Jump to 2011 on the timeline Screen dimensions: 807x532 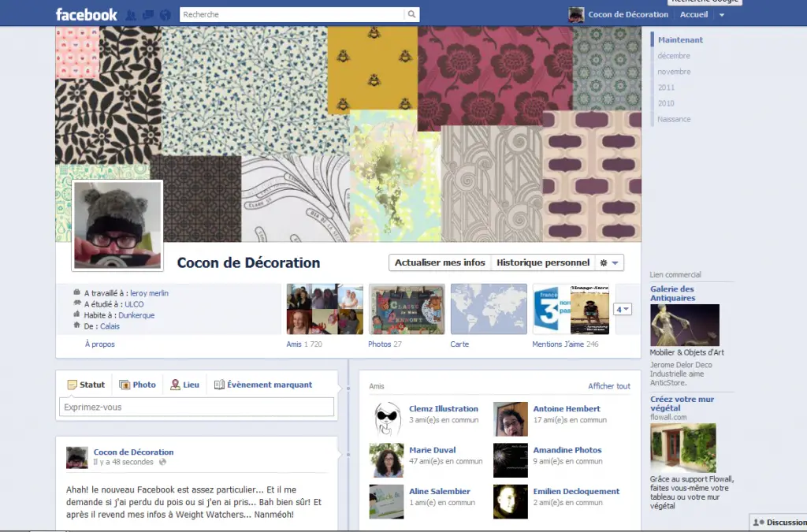[x=666, y=87]
